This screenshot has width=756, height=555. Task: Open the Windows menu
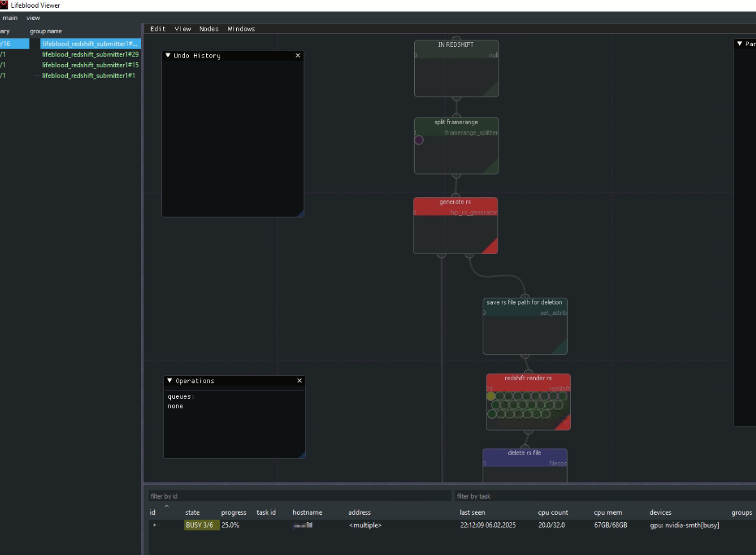241,29
